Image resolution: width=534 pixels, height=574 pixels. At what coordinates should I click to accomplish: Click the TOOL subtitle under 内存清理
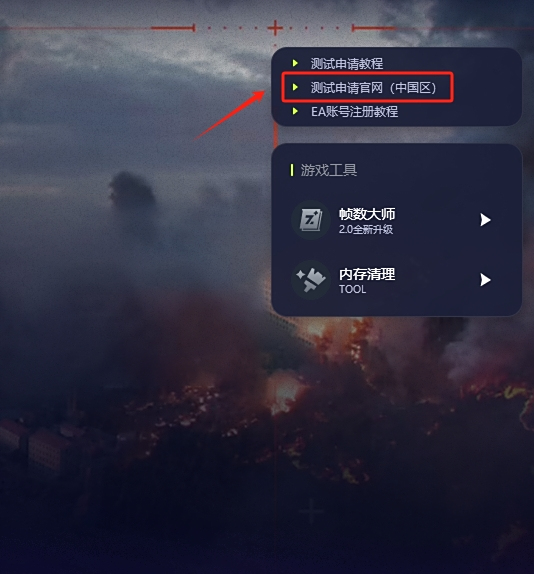click(352, 290)
